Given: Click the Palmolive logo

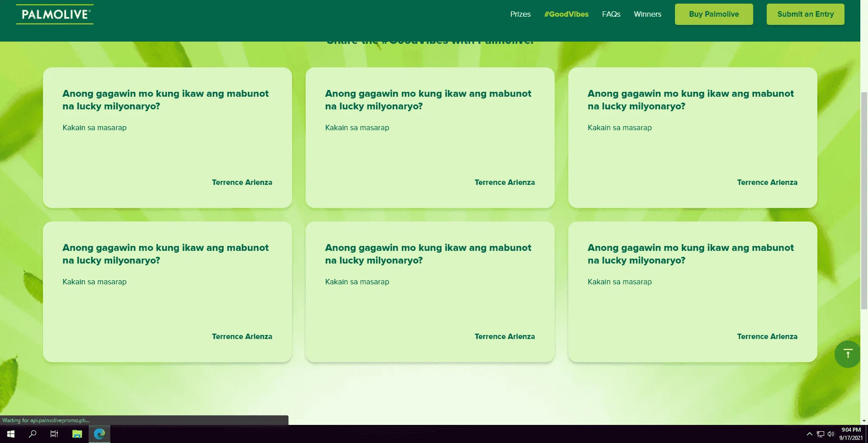Looking at the screenshot, I should click(55, 14).
